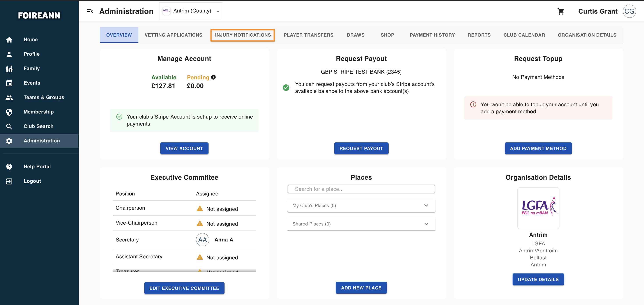Screen dimensions: 644x305
Task: Open the Organisation Details tab
Action: [x=587, y=35]
